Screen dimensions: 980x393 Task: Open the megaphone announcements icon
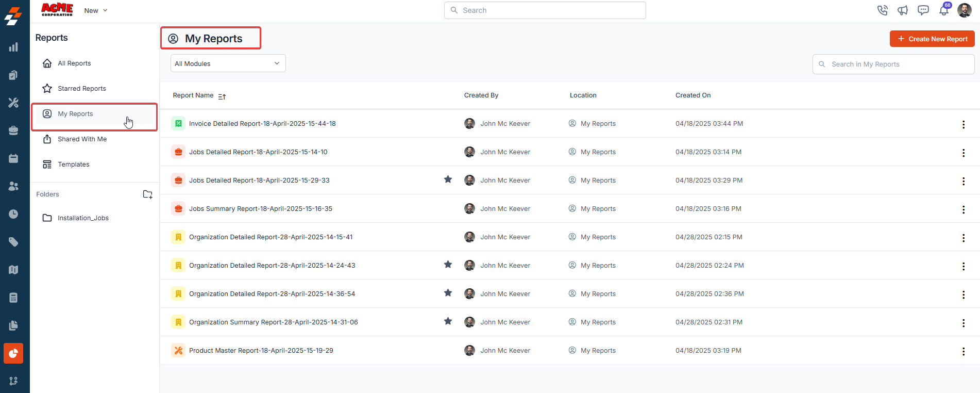point(903,10)
